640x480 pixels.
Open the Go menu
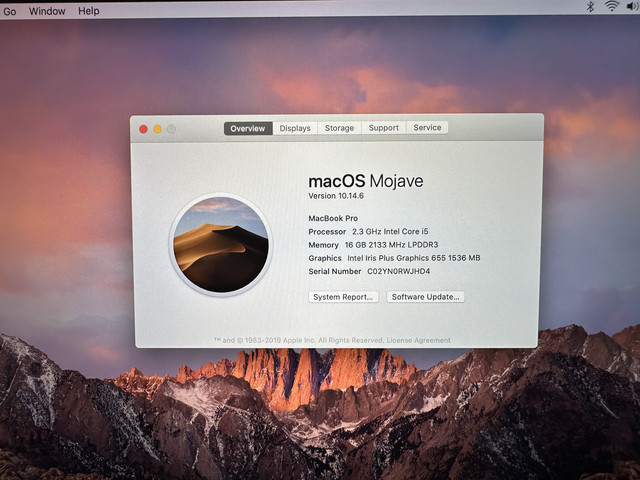[x=9, y=12]
